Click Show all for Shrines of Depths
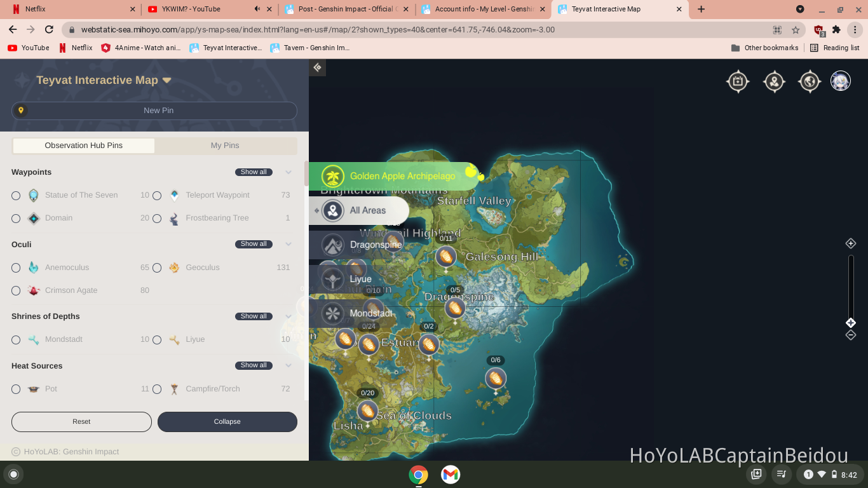The height and width of the screenshot is (488, 868). [254, 316]
